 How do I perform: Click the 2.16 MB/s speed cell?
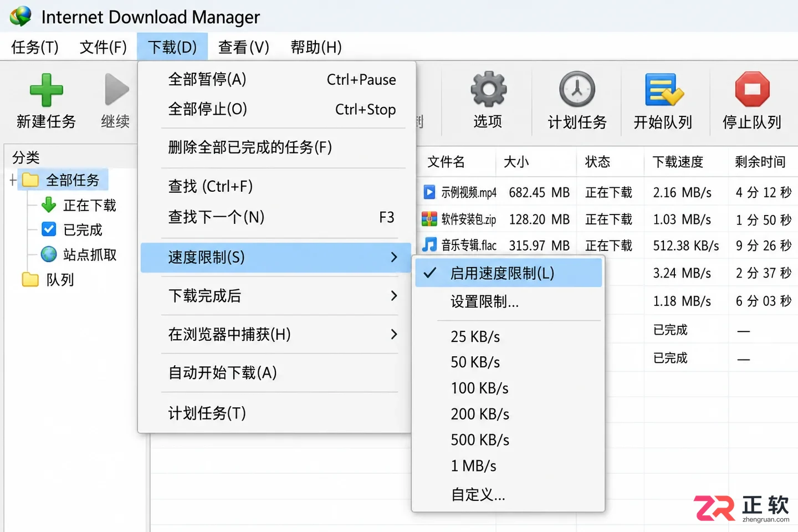point(682,192)
